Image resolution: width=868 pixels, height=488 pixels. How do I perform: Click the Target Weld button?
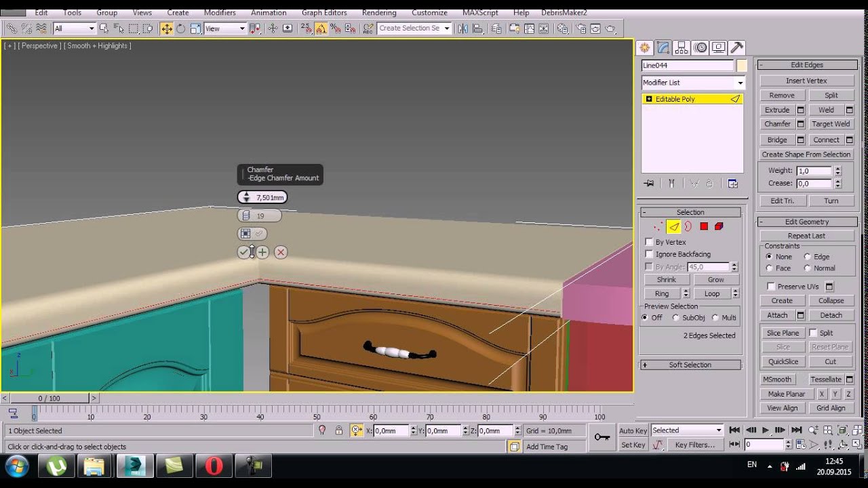coord(831,124)
